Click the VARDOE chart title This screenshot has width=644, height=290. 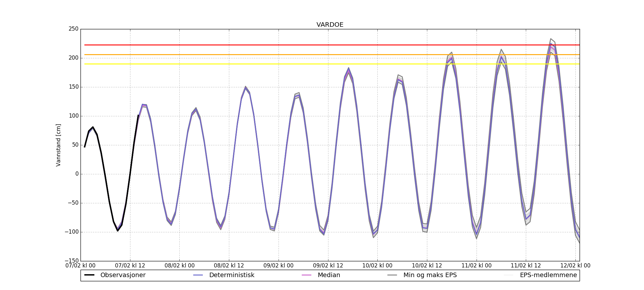tap(330, 25)
